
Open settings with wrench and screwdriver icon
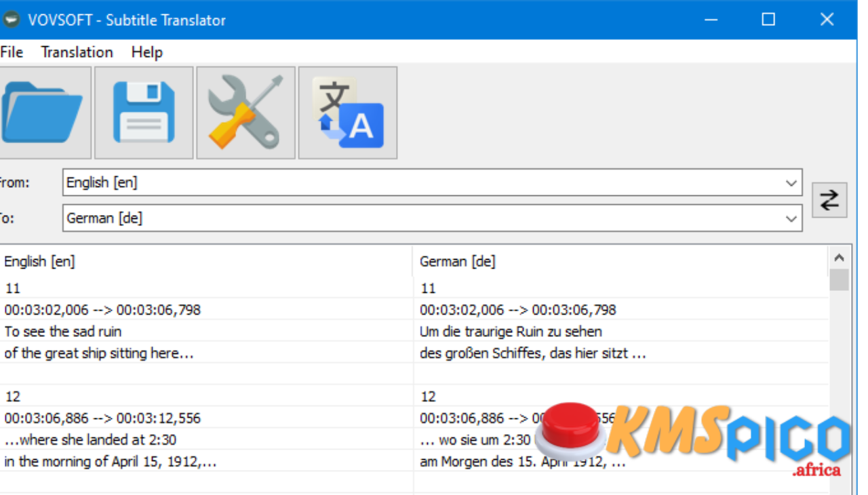pos(245,113)
